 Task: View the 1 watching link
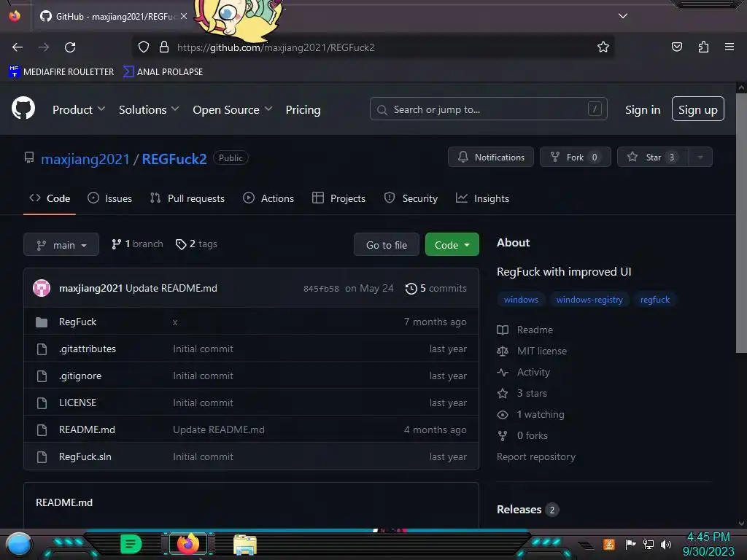coord(531,414)
